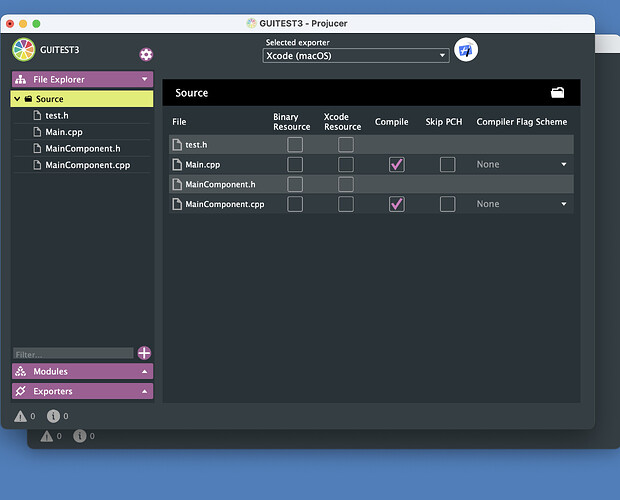Save and open project in Xcode icon
The width and height of the screenshot is (620, 500).
[x=466, y=50]
